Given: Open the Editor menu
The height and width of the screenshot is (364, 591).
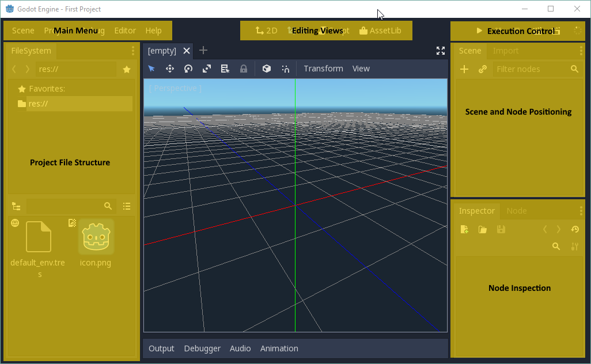Looking at the screenshot, I should (x=125, y=31).
